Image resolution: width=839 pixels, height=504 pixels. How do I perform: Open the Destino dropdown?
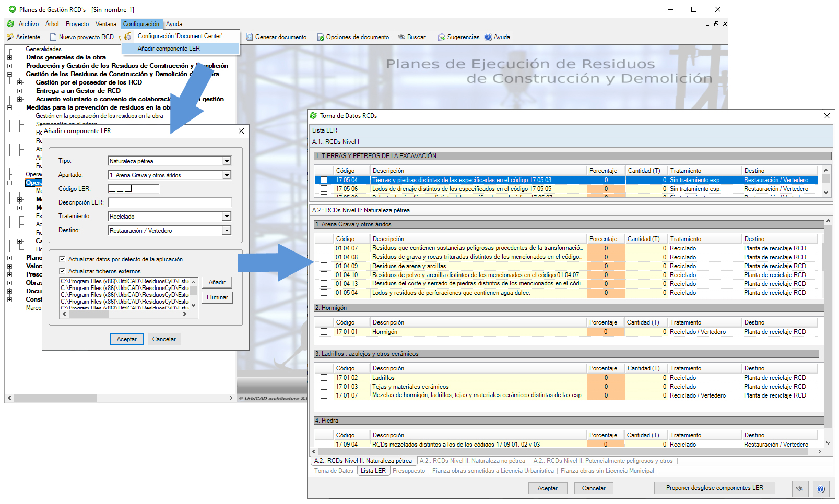227,231
